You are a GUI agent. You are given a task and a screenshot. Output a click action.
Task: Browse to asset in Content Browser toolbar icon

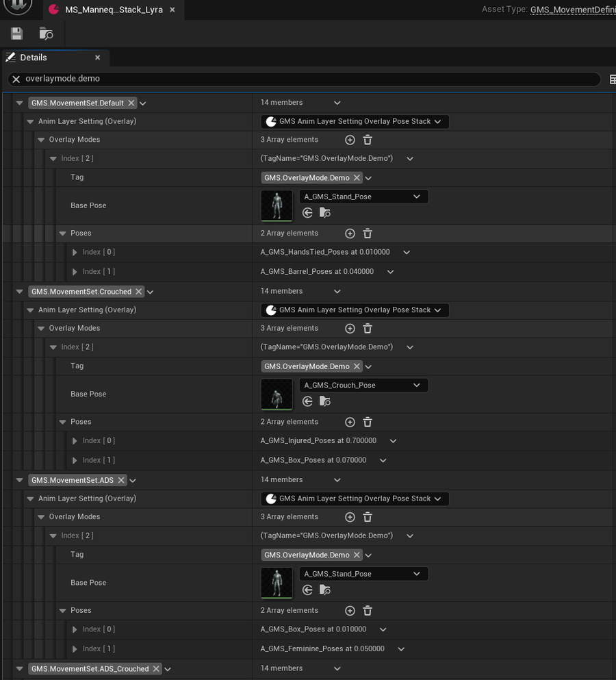(46, 34)
